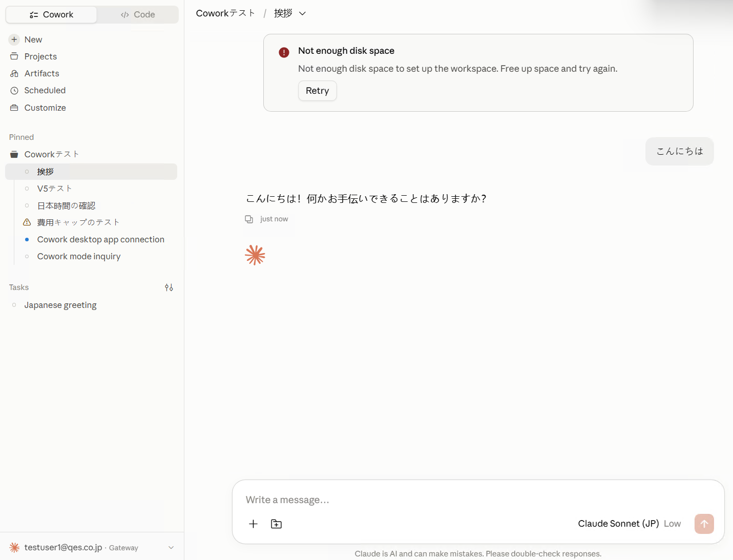Click the warning icon beside 費用キャップのテスト
Viewport: 733px width, 560px height.
(27, 222)
